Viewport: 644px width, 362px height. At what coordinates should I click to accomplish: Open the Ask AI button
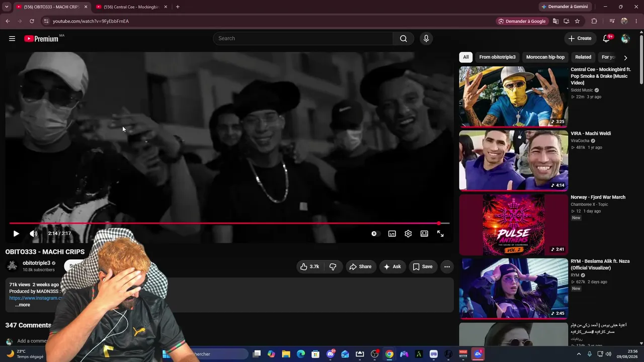pyautogui.click(x=392, y=266)
